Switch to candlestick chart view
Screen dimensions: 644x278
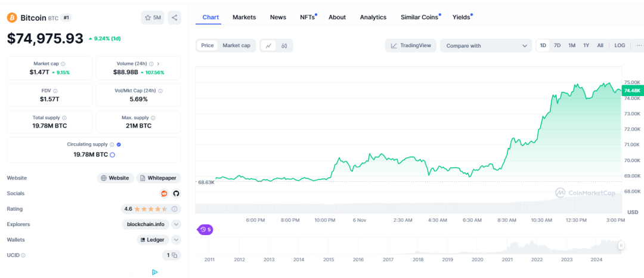284,45
